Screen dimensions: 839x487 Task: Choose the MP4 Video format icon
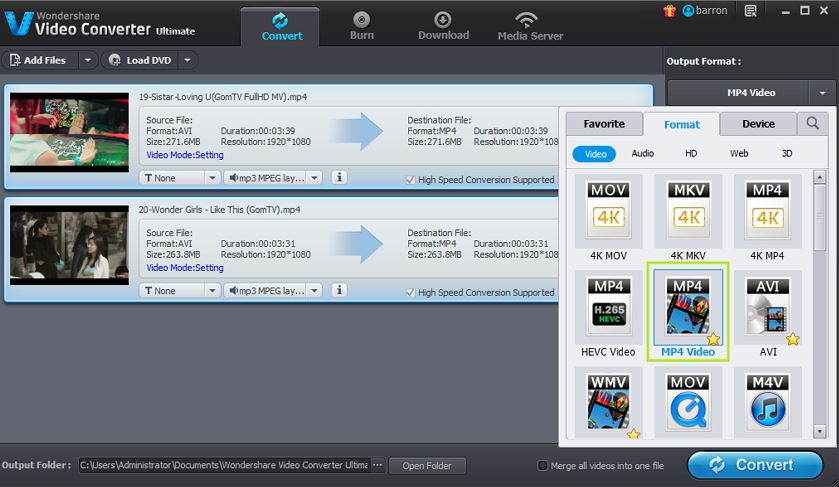tap(688, 307)
